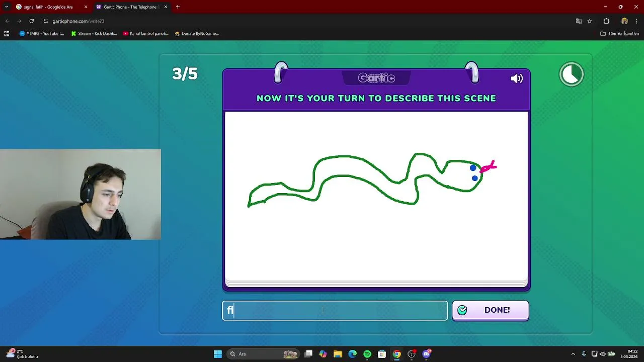This screenshot has height=362, width=644.
Task: Close the signal fatih Google tab
Action: coord(86,7)
